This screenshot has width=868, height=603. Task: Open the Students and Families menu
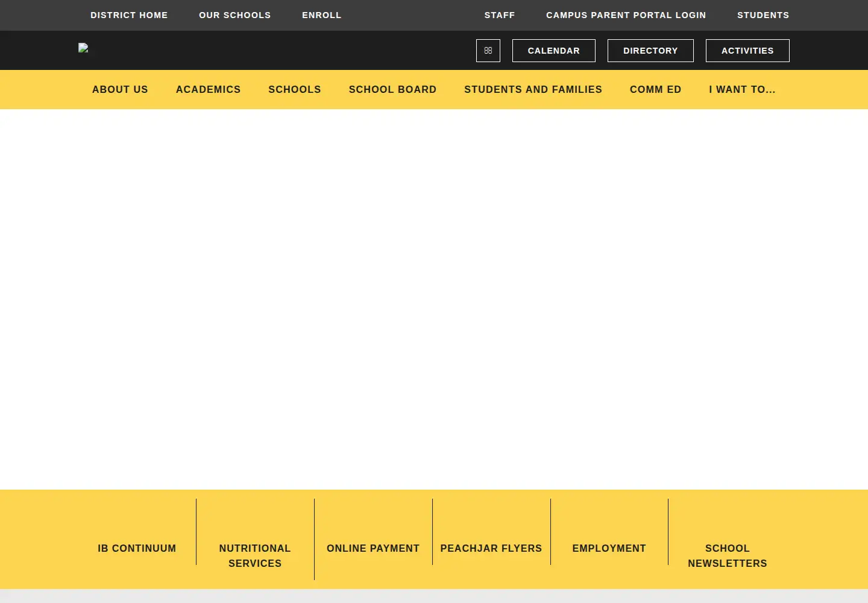pyautogui.click(x=533, y=89)
